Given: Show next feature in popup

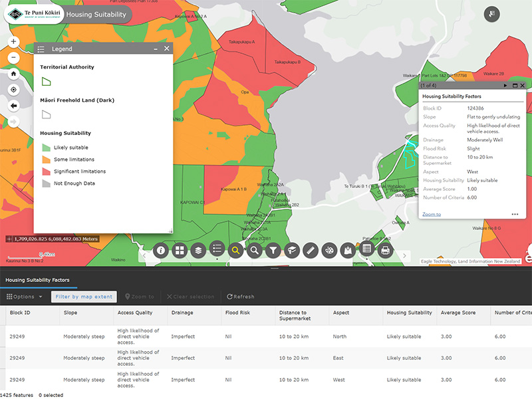Looking at the screenshot, I should coord(505,86).
